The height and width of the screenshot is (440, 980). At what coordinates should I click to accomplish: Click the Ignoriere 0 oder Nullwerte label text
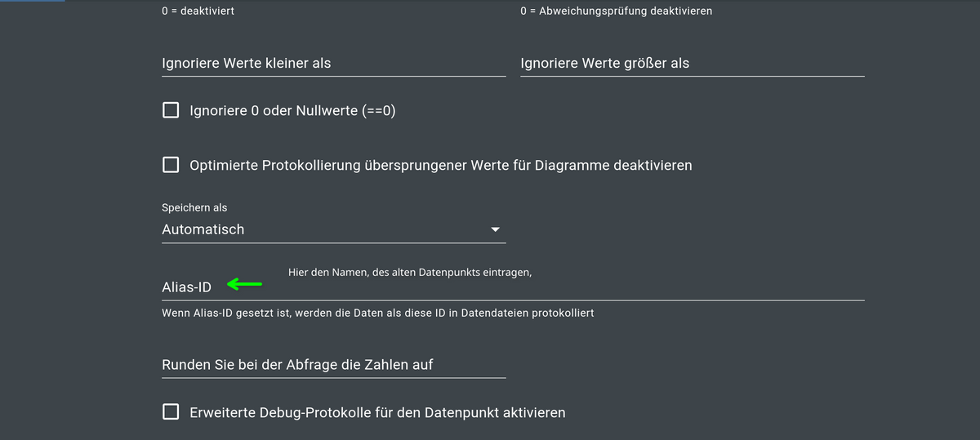292,111
